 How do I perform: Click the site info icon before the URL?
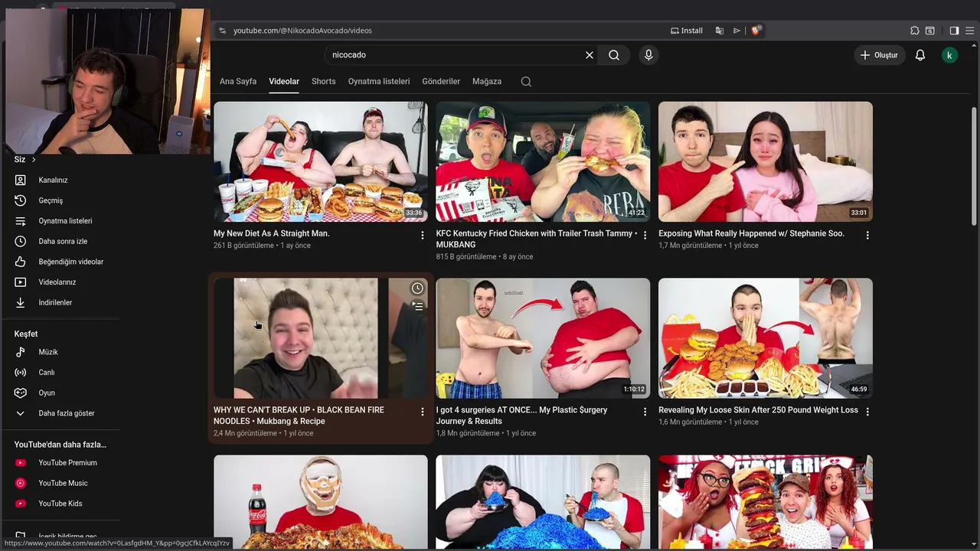223,31
